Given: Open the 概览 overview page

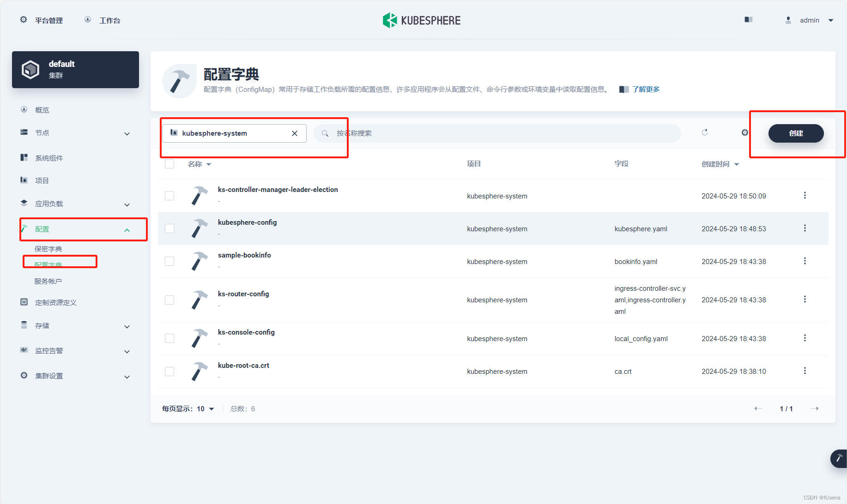Looking at the screenshot, I should (42, 110).
